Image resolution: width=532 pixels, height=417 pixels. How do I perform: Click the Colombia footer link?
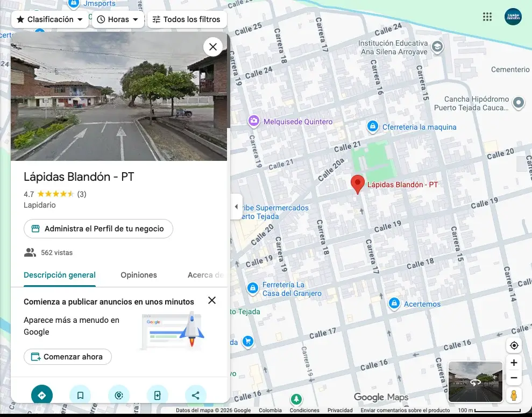270,410
